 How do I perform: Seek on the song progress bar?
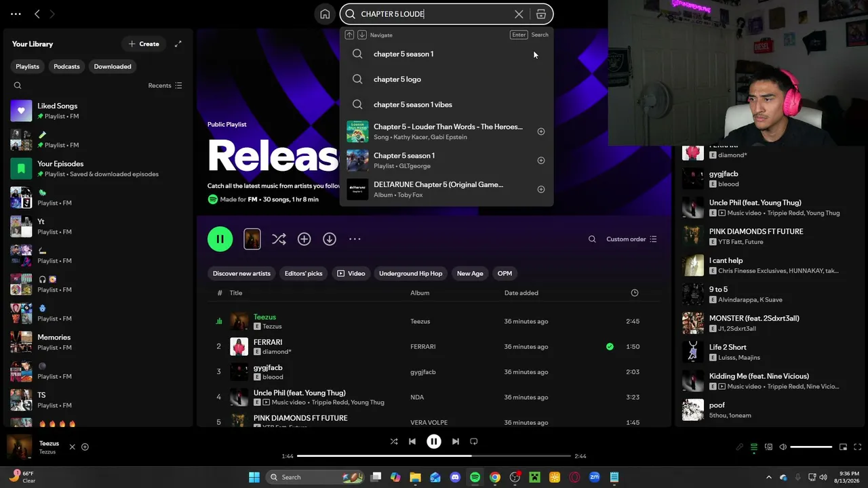coord(434,456)
